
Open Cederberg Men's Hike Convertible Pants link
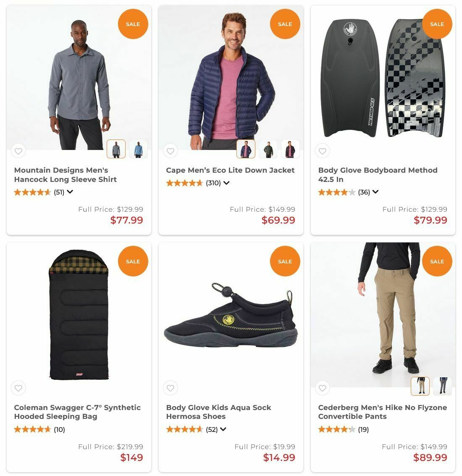tap(382, 412)
